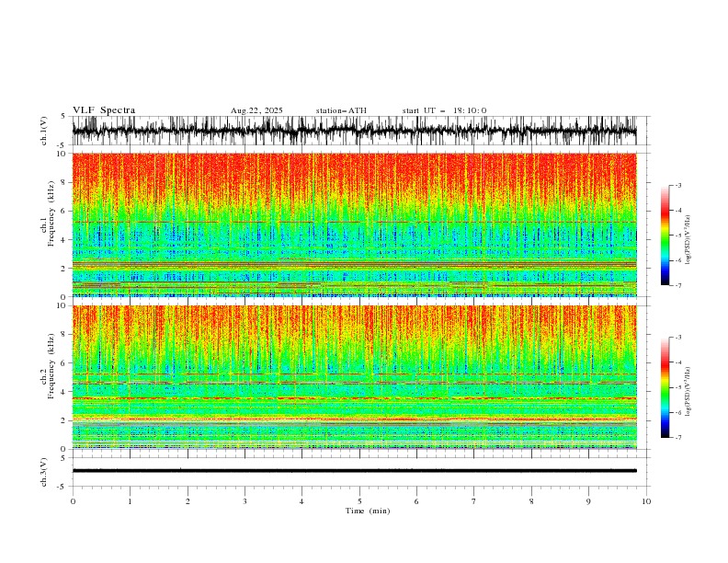Click the '-7' value on ch.2 colorbar

click(677, 438)
